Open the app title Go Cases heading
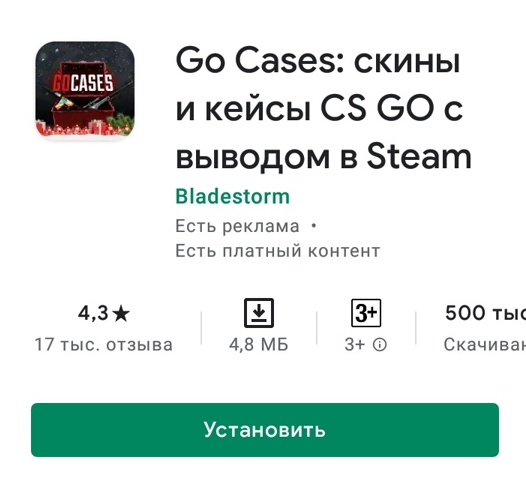Screen dimensions: 526x478 (323, 109)
